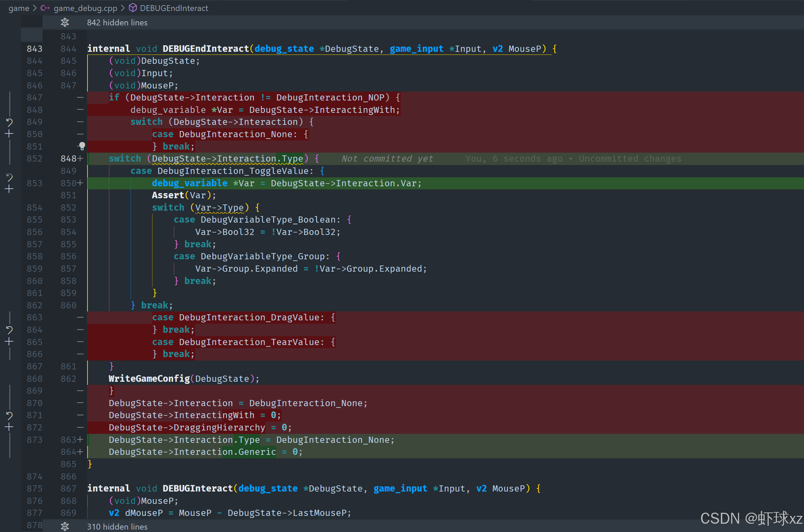The height and width of the screenshot is (532, 804).
Task: Click stage plus icon just below old line 853
Action: point(9,189)
